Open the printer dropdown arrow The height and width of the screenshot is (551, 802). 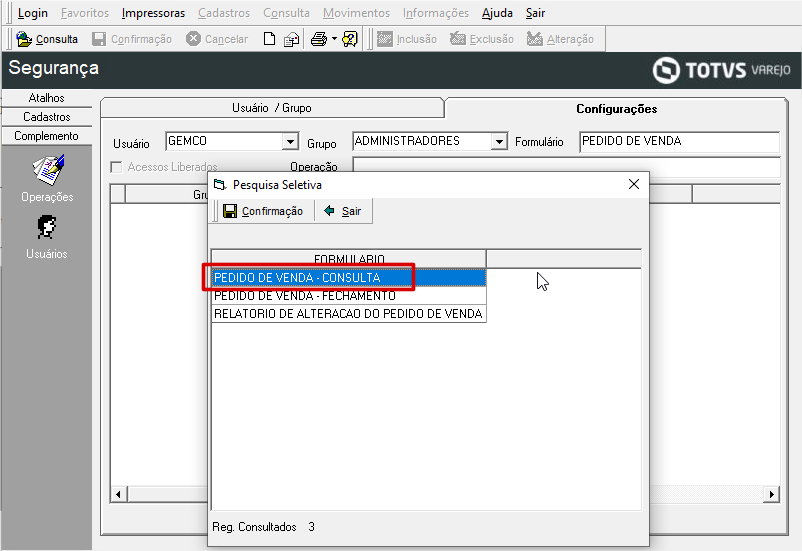click(334, 39)
